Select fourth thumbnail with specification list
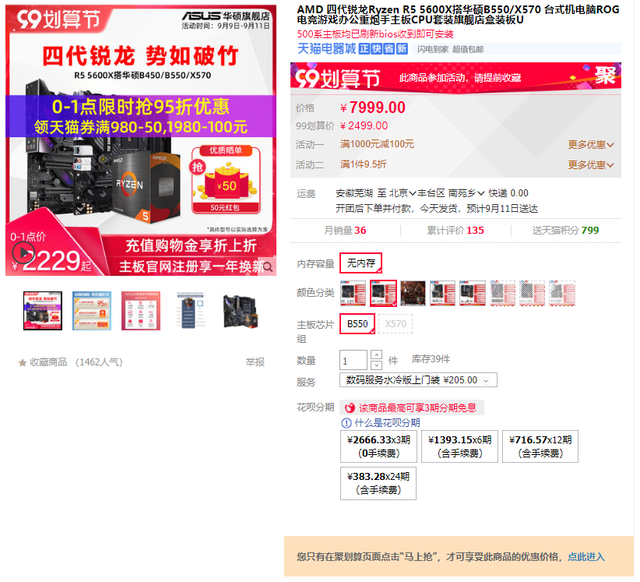The width and height of the screenshot is (640, 582). coord(190,311)
